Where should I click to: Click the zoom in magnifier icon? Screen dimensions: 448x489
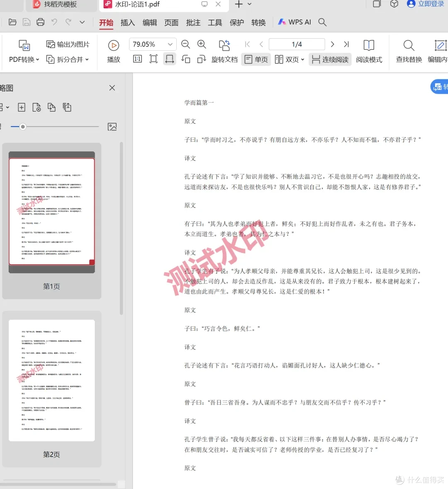tap(202, 44)
